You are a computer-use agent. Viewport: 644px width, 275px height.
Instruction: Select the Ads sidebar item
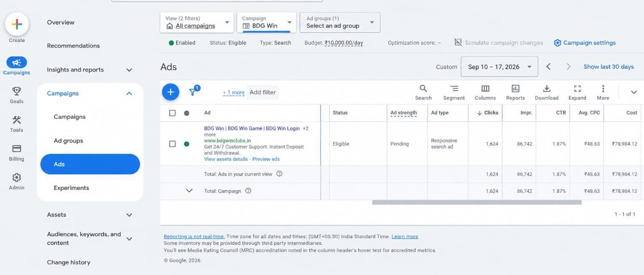pyautogui.click(x=90, y=164)
